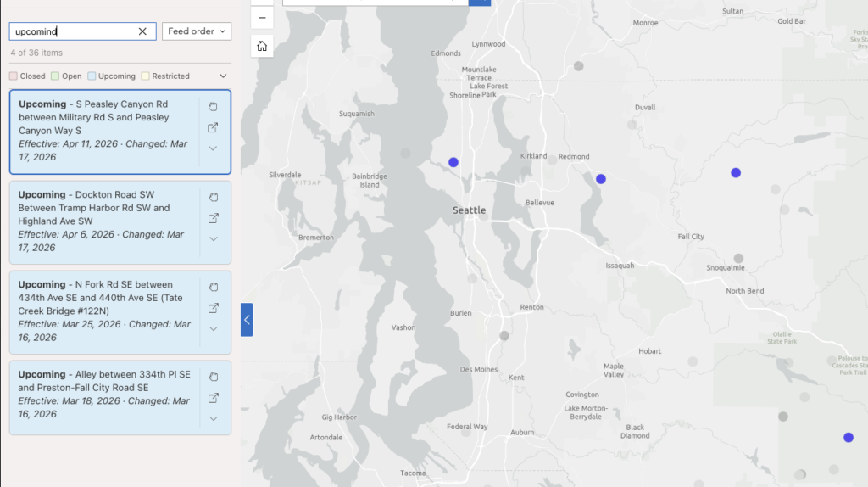Click the zoom out minus button
The image size is (868, 487).
(x=262, y=18)
